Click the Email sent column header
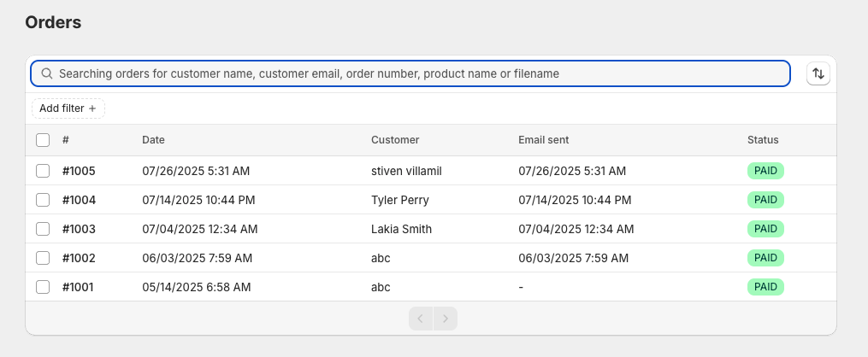Image resolution: width=868 pixels, height=357 pixels. (544, 140)
